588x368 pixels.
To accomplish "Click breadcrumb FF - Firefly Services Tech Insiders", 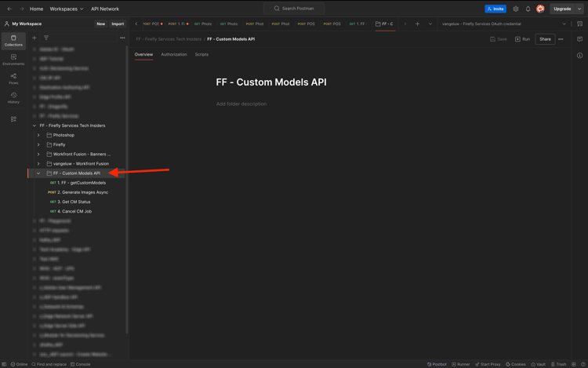I will click(x=169, y=39).
